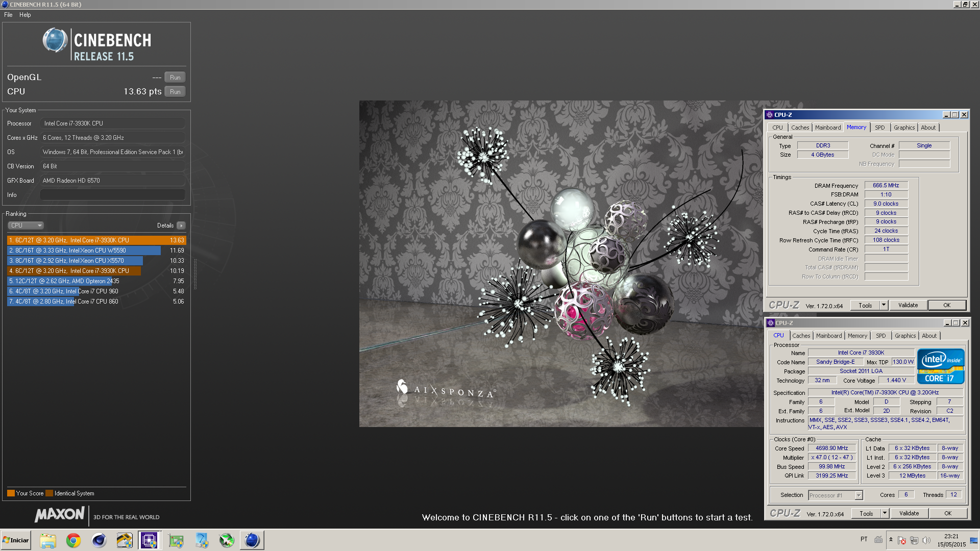Select ranking row Intel Core i7 CPU 960
980x551 pixels.
[x=96, y=291]
